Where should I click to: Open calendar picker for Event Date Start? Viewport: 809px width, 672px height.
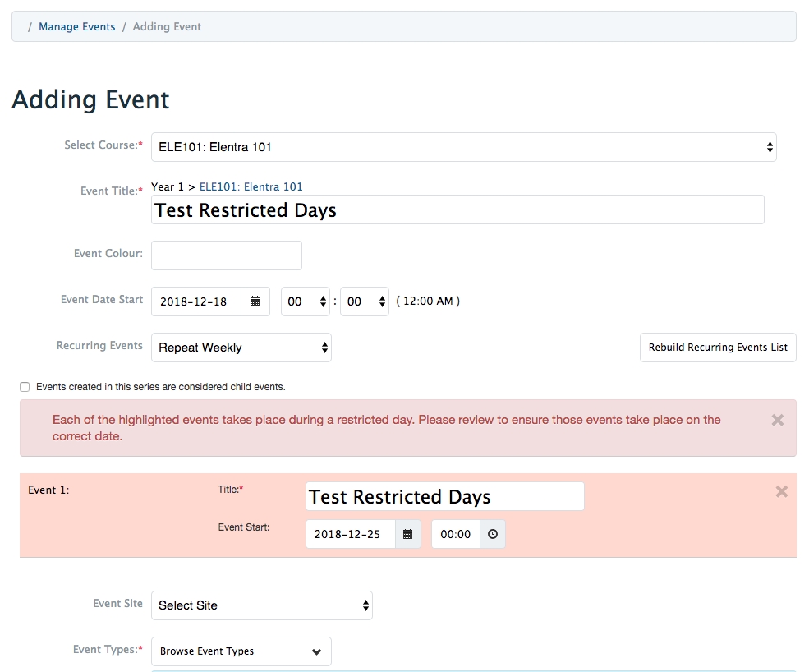pos(255,301)
